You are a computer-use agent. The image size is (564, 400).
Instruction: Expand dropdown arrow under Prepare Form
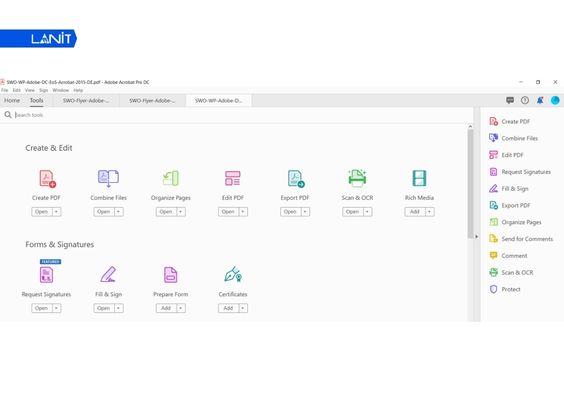tap(181, 308)
